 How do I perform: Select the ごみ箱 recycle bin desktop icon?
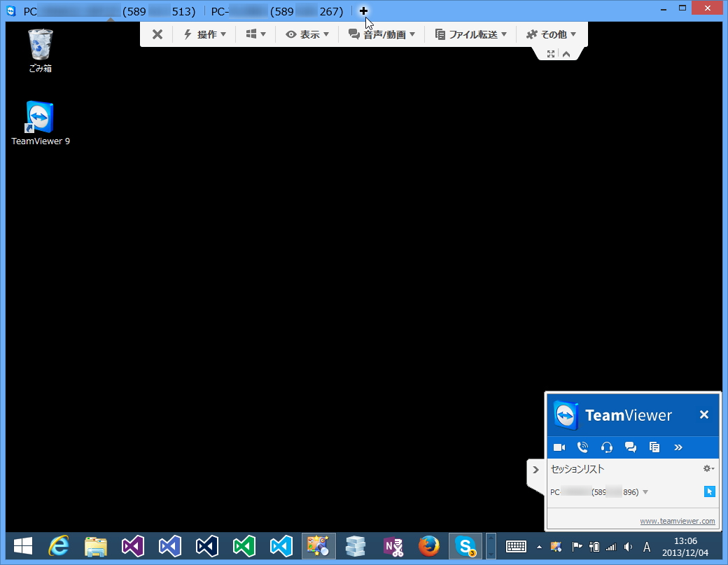(x=41, y=51)
